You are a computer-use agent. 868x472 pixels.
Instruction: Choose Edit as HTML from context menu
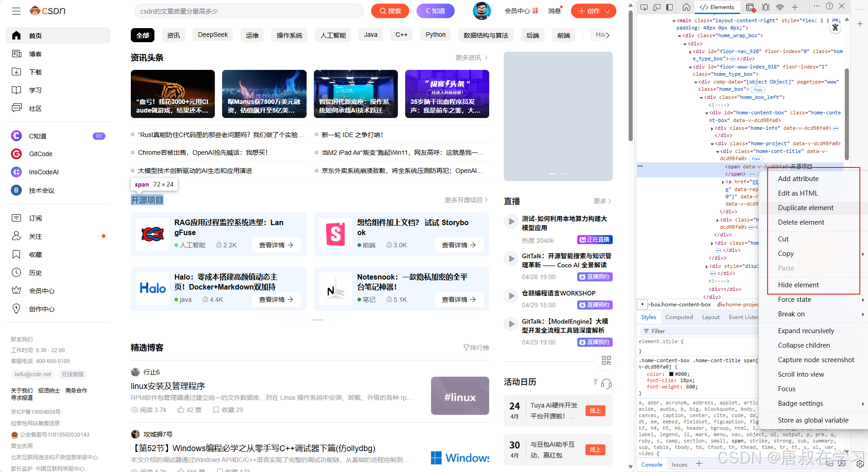[x=814, y=193]
